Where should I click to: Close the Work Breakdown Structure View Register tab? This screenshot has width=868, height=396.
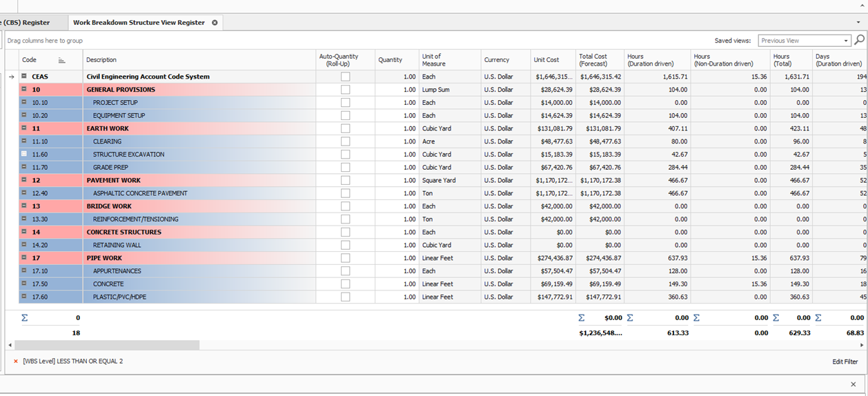coord(215,23)
